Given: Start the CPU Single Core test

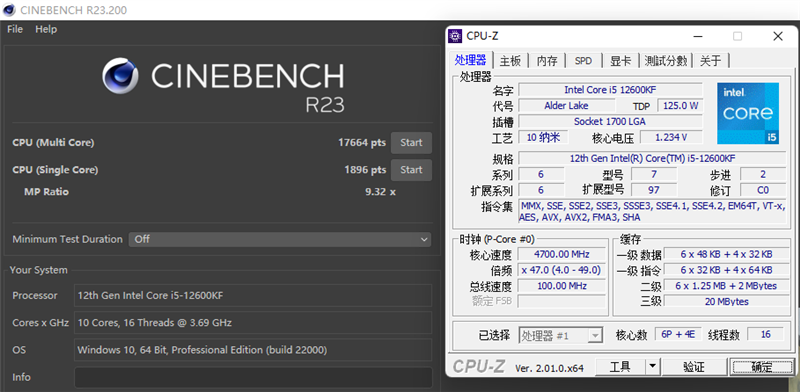Looking at the screenshot, I should (x=411, y=170).
